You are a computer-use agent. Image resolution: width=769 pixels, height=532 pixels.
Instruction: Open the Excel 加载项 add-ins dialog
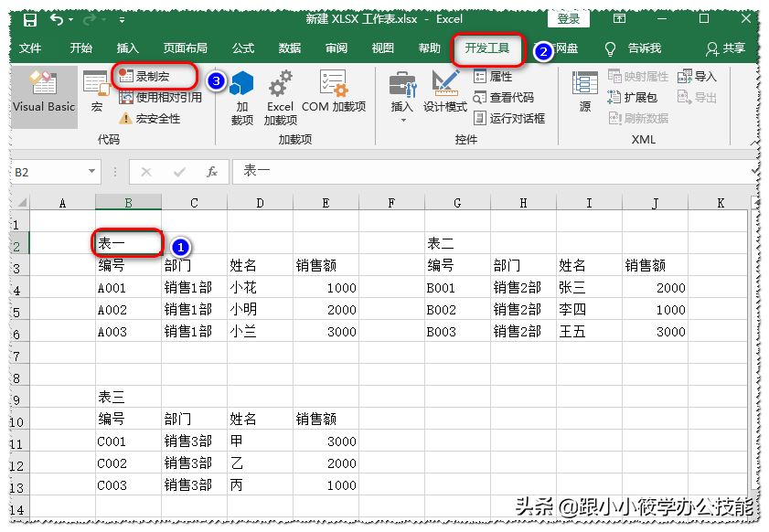point(280,98)
